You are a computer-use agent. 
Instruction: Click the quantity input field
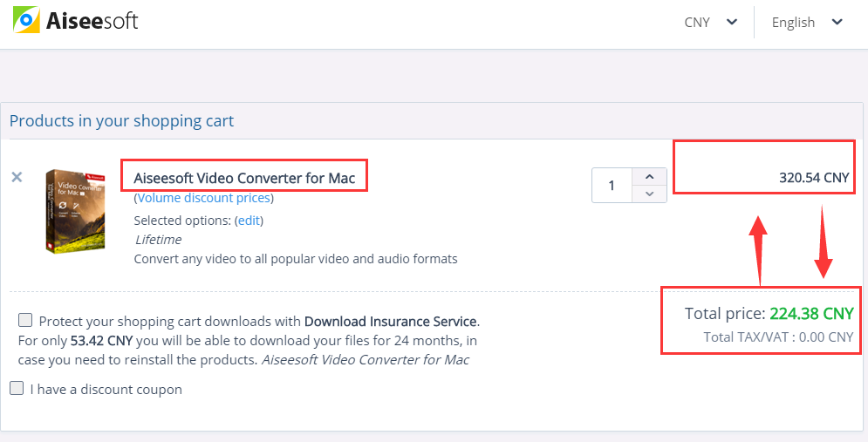click(x=612, y=186)
